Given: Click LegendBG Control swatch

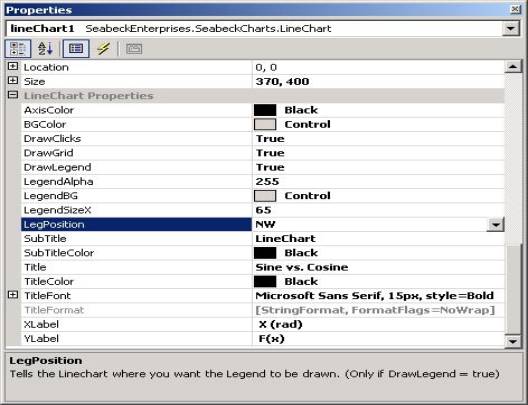Looking at the screenshot, I should pos(265,196).
